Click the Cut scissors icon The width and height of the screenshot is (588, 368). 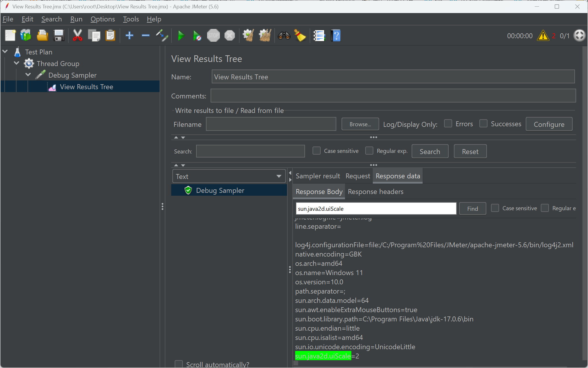tap(77, 36)
